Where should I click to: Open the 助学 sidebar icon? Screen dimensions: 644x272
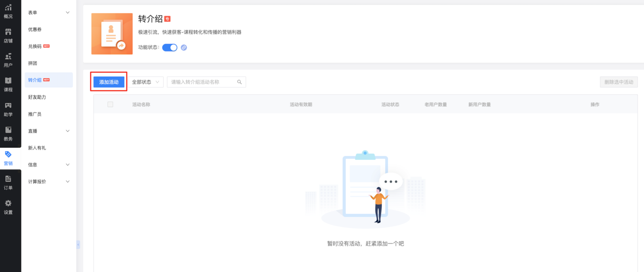8,110
